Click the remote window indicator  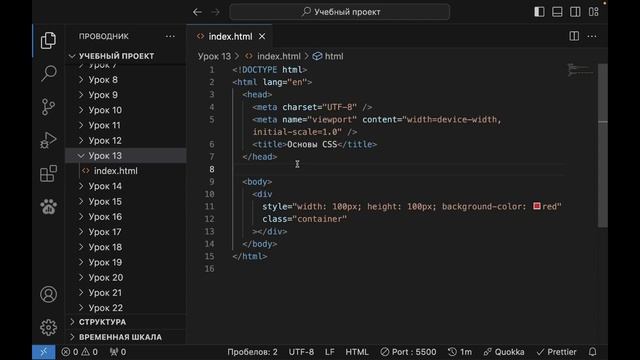click(44, 352)
